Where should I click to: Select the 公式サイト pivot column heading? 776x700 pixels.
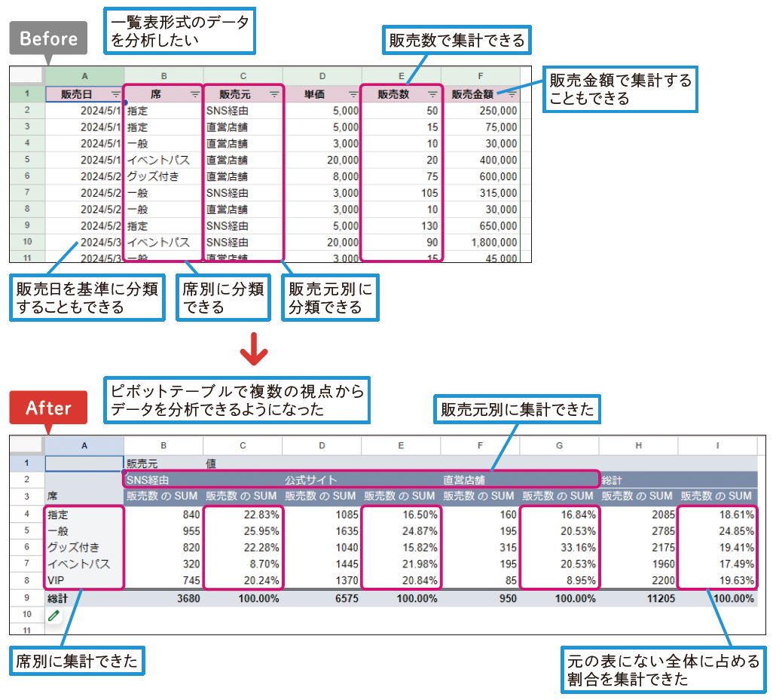tap(311, 480)
